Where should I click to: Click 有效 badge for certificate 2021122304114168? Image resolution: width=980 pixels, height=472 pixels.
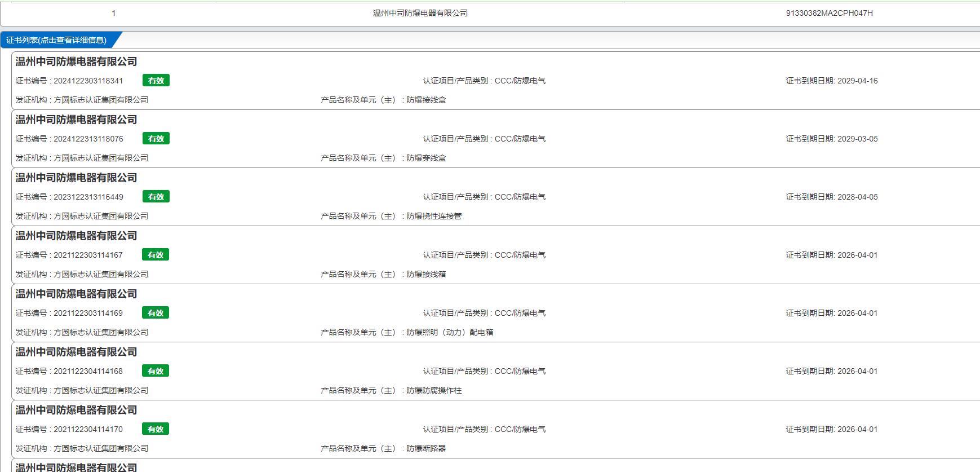(x=156, y=371)
